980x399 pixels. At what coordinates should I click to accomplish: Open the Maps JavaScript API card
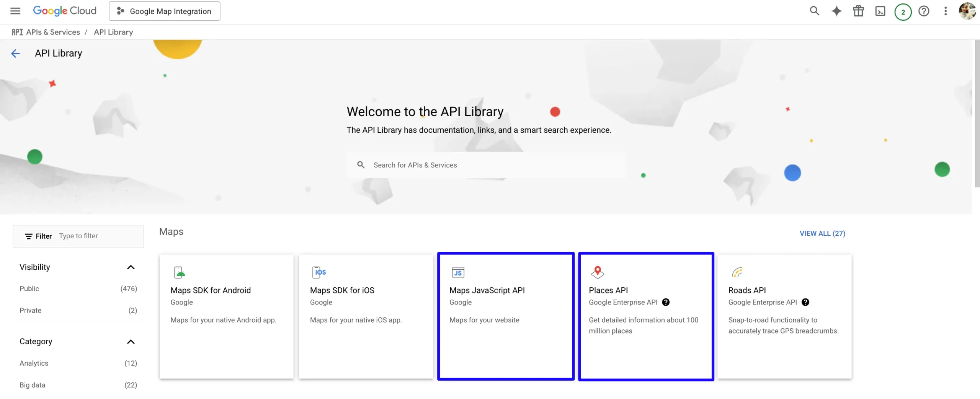tap(506, 317)
